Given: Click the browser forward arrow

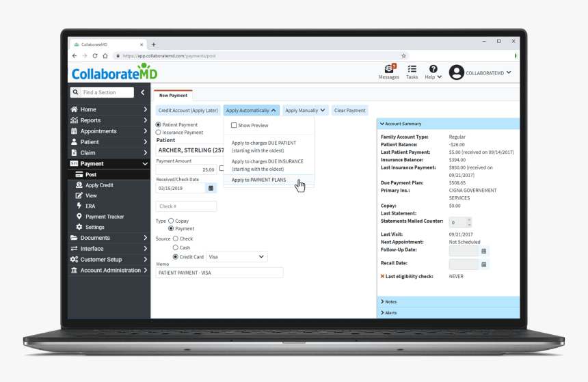Looking at the screenshot, I should click(x=85, y=56).
